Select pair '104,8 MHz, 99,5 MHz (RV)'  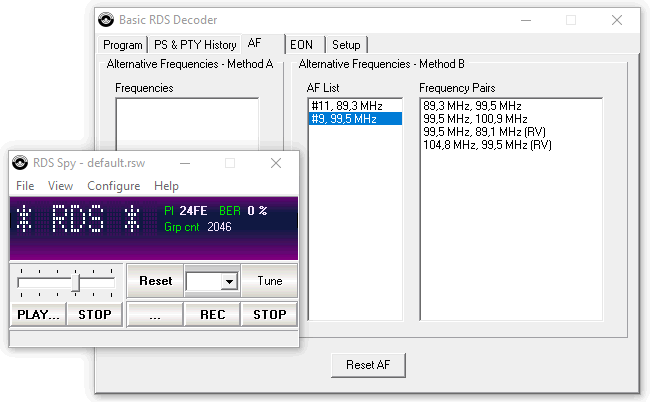[x=487, y=145]
